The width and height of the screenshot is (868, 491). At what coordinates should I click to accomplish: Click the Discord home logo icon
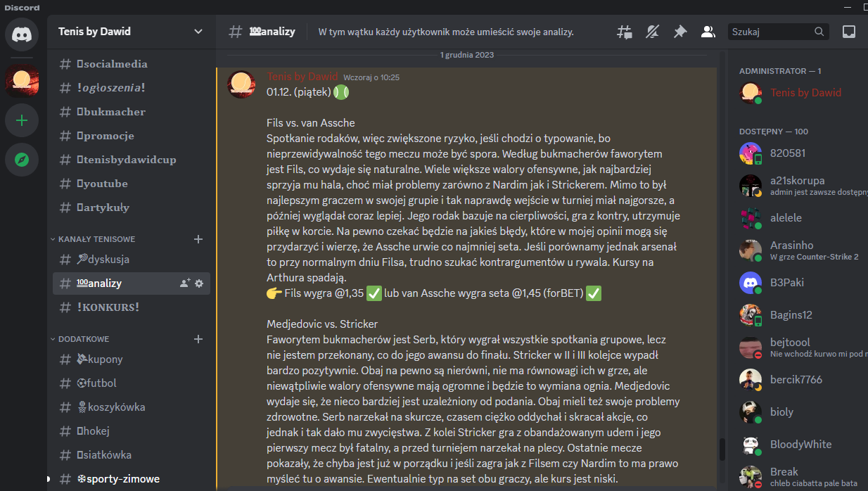22,35
